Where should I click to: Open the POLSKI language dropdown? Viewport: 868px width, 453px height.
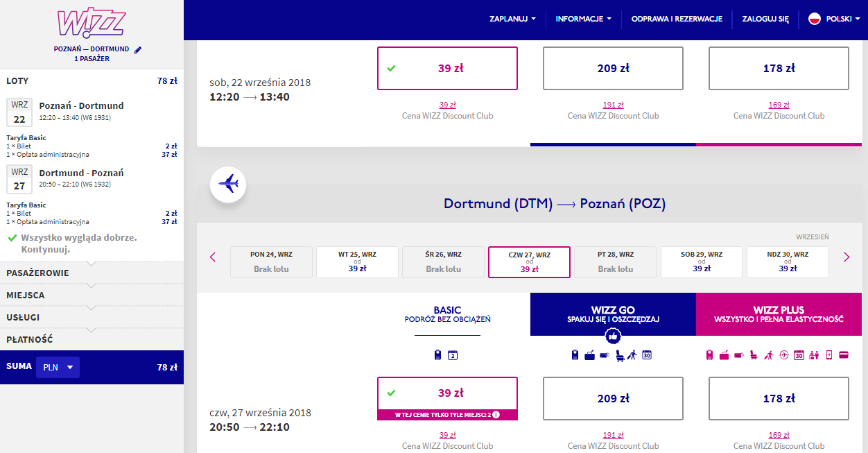(835, 19)
